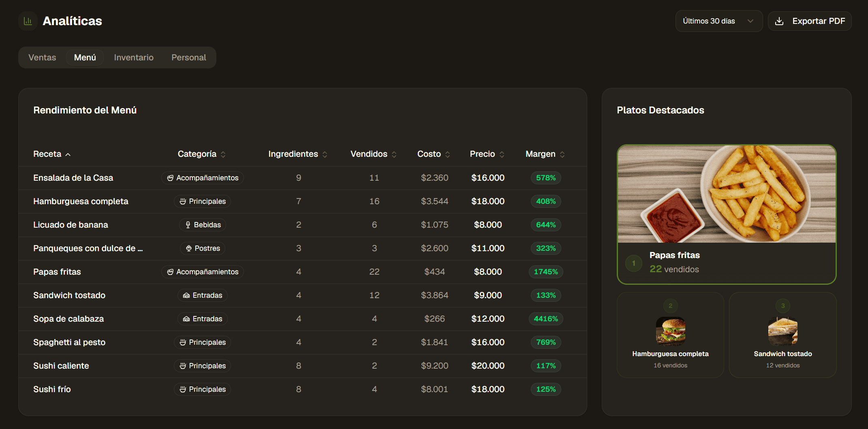This screenshot has height=429, width=868.
Task: Click the 133% margin badge
Action: pyautogui.click(x=546, y=295)
